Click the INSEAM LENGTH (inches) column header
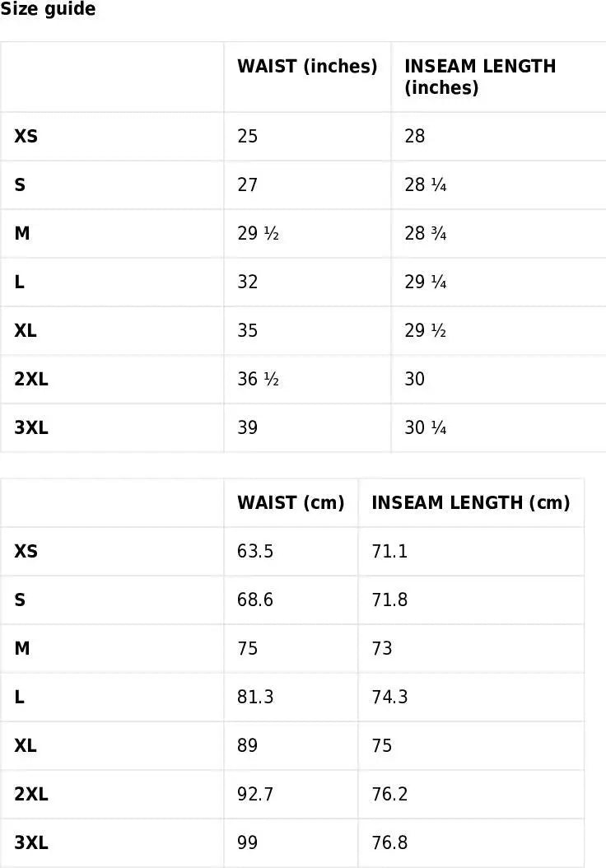Screen dimensions: 606x868 click(x=480, y=77)
